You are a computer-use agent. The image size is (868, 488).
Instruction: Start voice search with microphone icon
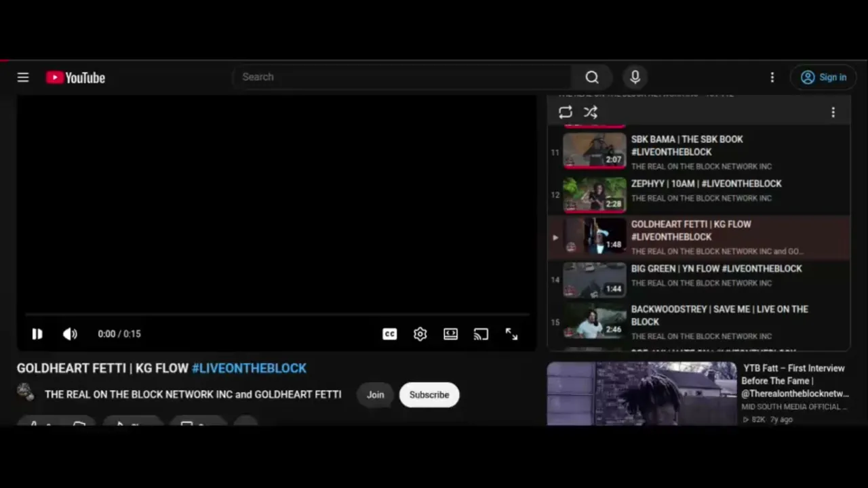click(635, 77)
